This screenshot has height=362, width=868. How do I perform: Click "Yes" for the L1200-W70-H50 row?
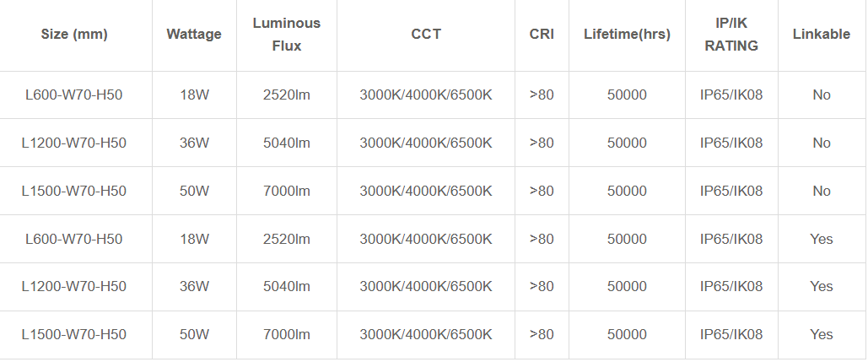[x=822, y=287]
